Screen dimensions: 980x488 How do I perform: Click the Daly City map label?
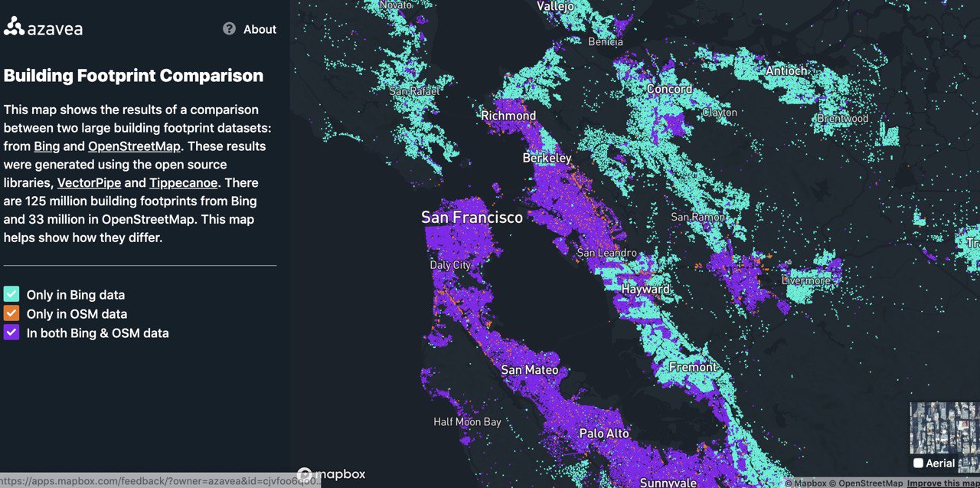(450, 265)
